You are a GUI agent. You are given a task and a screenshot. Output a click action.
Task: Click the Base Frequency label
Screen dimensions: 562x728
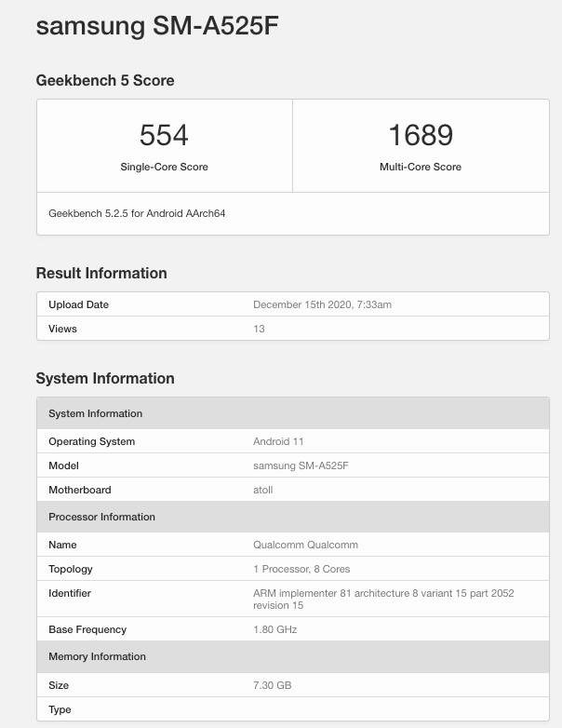[x=87, y=629]
